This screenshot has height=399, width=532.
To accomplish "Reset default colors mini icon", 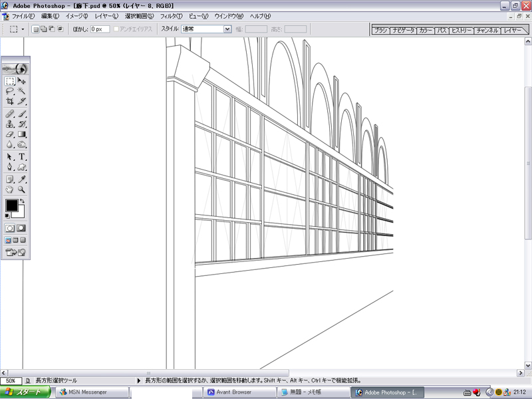I will click(7, 216).
